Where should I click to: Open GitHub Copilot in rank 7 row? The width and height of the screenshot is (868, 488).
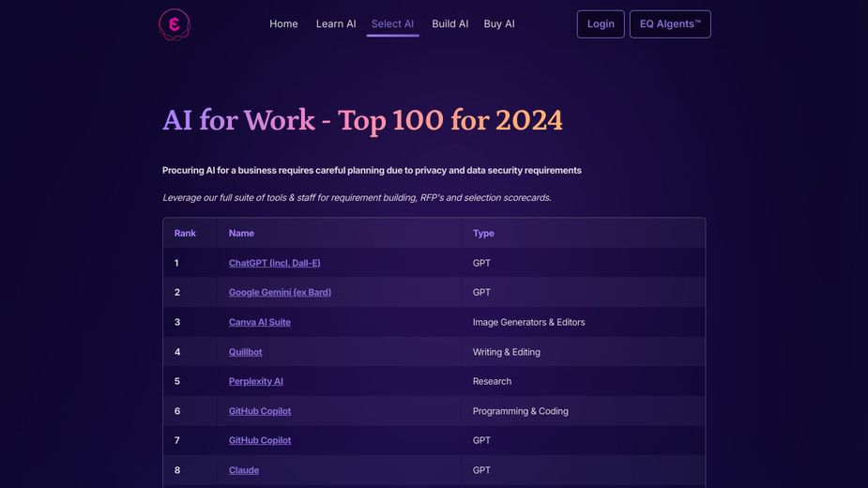pos(259,441)
